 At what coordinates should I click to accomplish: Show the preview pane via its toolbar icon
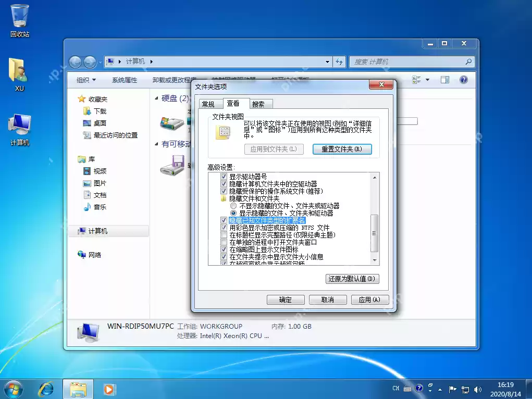click(445, 79)
